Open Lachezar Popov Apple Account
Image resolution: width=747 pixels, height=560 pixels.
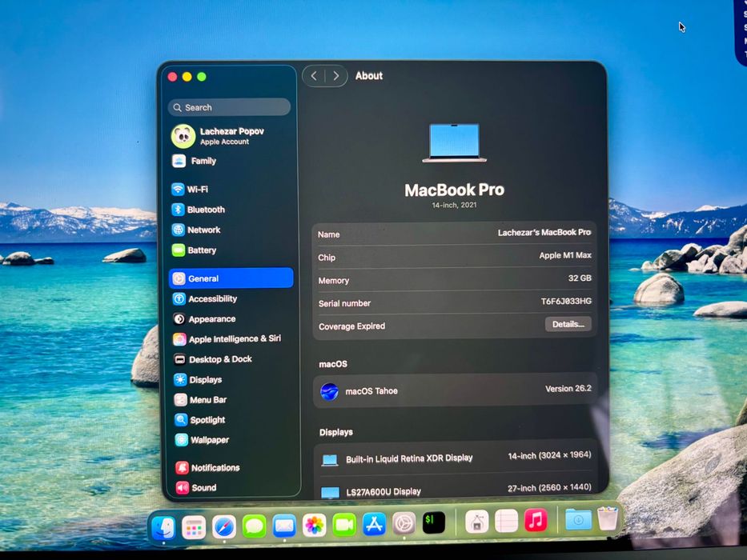click(217, 136)
